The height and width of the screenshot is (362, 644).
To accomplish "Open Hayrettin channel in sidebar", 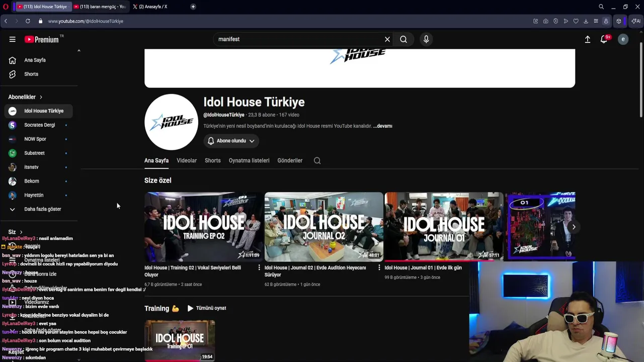I will point(38,195).
